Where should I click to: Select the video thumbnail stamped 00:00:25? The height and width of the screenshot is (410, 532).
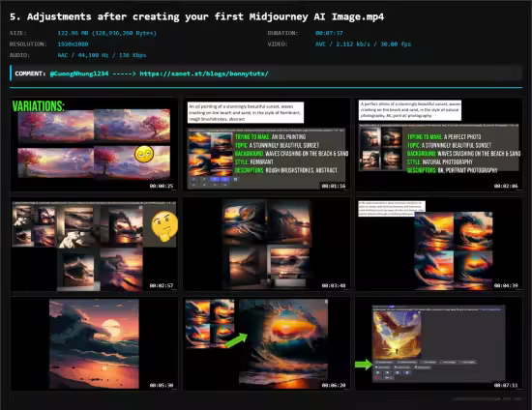click(94, 145)
